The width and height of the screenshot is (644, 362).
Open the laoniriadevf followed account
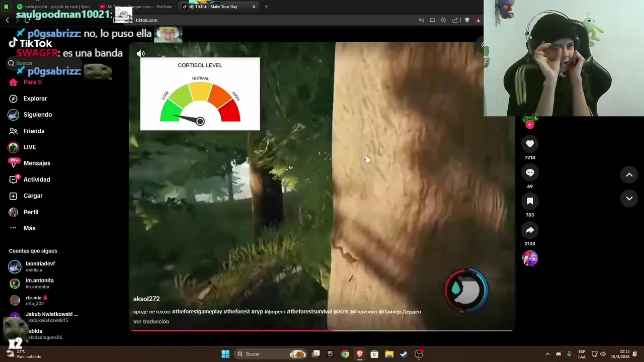point(33,266)
